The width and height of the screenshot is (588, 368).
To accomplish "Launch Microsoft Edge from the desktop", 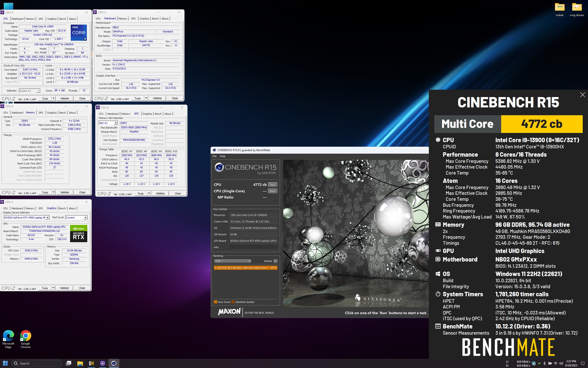I will (x=8, y=339).
